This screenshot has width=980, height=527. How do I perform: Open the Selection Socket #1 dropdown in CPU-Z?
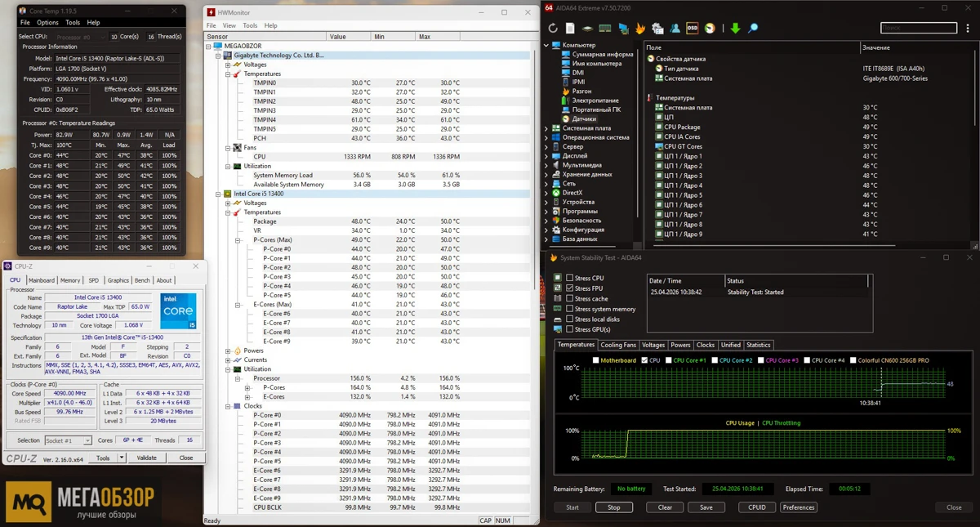click(x=69, y=440)
